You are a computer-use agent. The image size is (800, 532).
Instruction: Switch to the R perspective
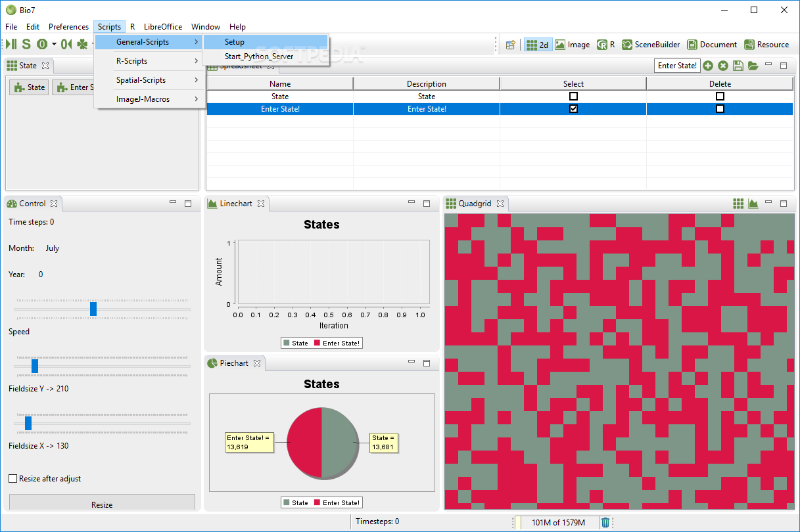(x=605, y=45)
